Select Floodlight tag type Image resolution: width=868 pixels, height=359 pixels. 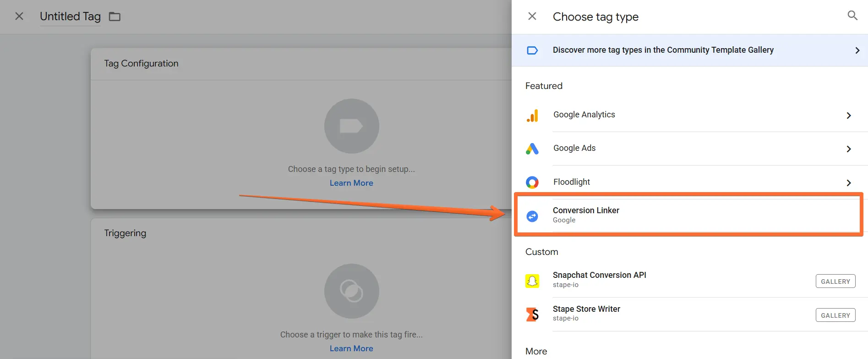(690, 182)
